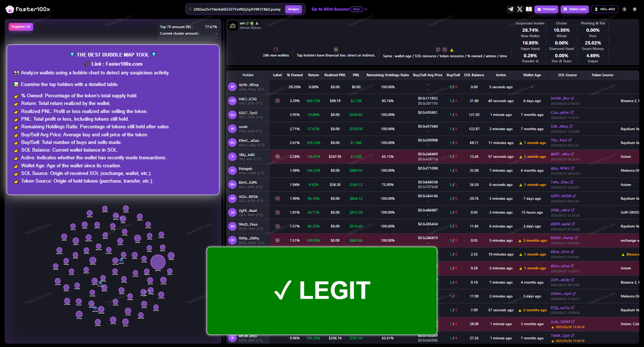
Task: Click the financial ties link icon
Action: [x=336, y=49]
